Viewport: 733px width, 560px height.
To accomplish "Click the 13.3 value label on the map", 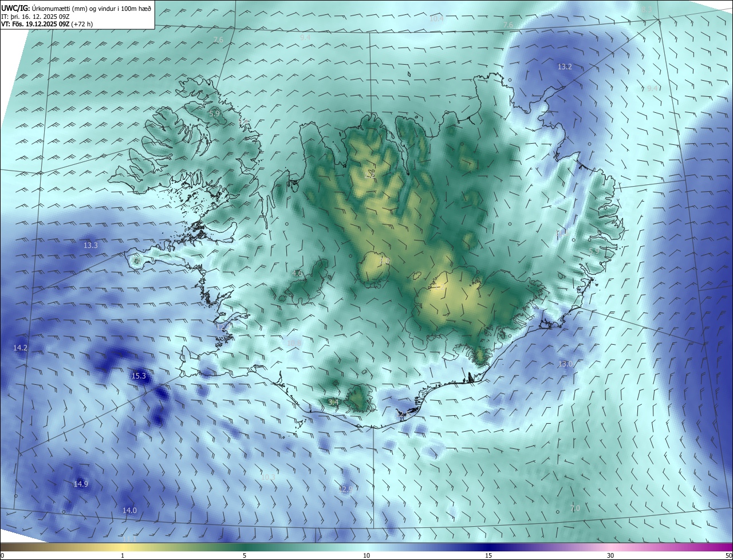I will coord(90,246).
